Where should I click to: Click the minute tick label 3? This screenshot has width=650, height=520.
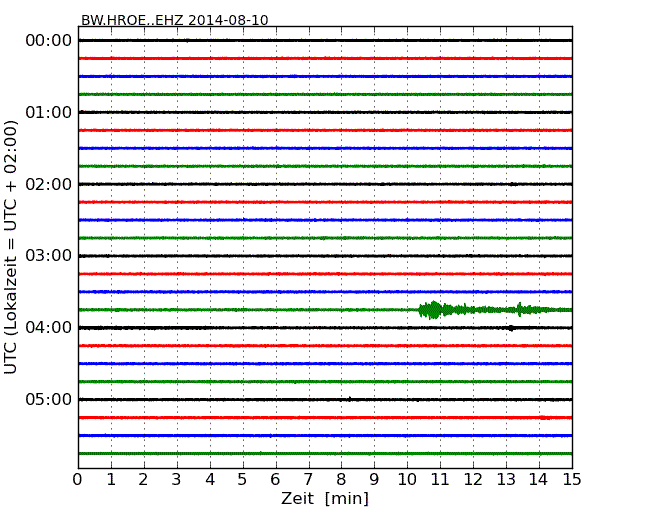pyautogui.click(x=176, y=480)
